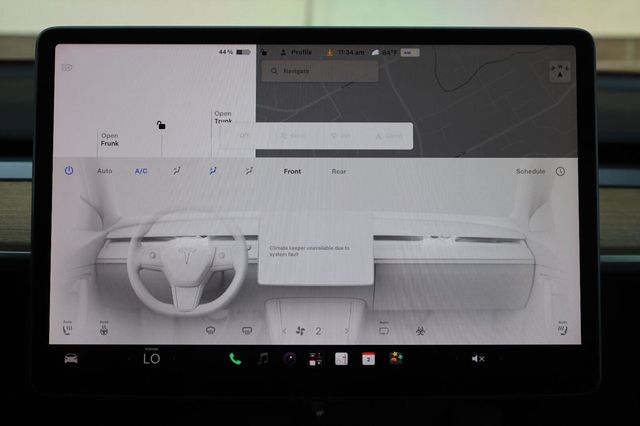Tap the download icon by the time
The width and height of the screenshot is (640, 426).
(x=330, y=52)
